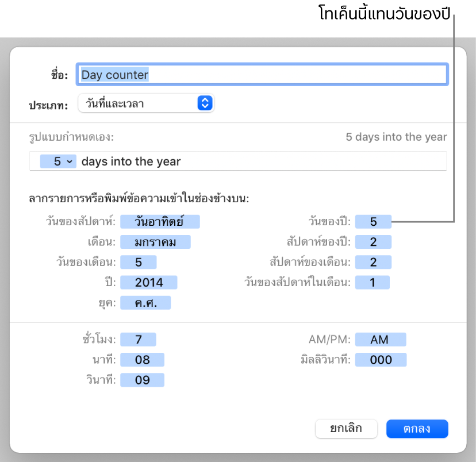This screenshot has height=462, width=476.
Task: Select the วันอาทิตย์ day-of-week token
Action: pyautogui.click(x=160, y=221)
